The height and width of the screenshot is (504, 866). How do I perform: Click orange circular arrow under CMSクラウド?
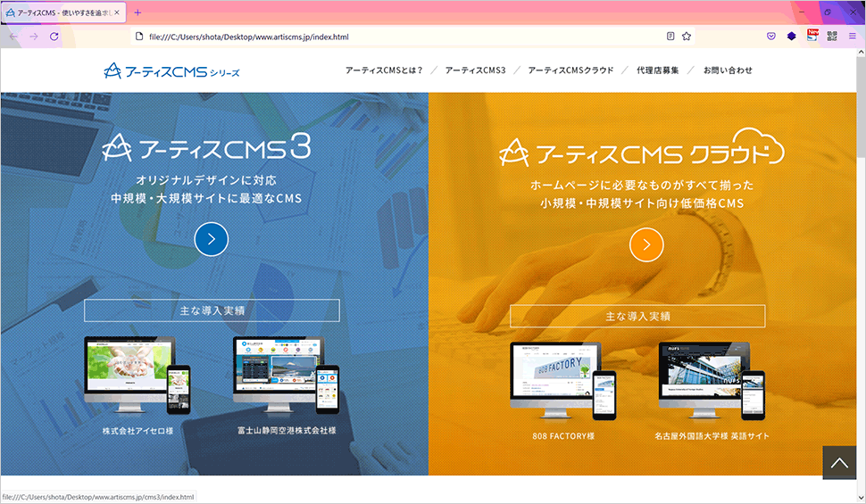(x=646, y=244)
